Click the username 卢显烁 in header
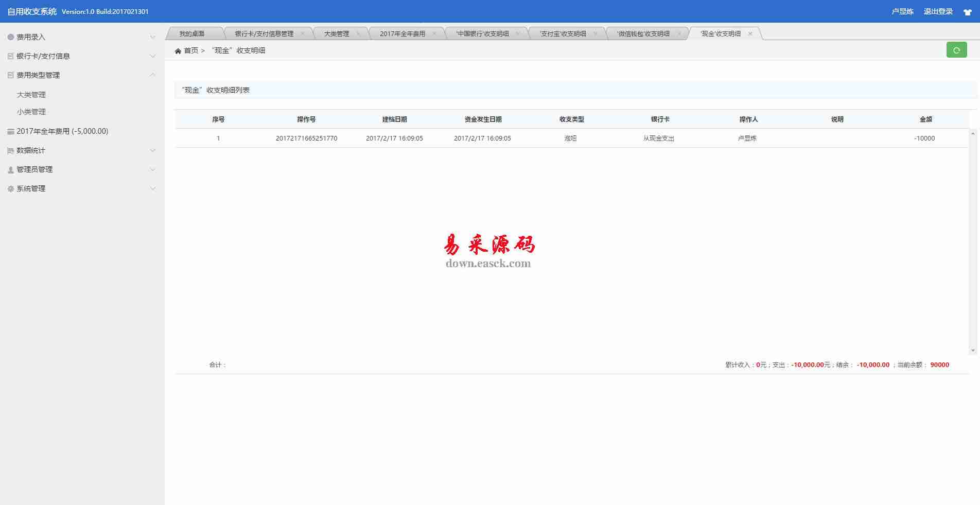 pyautogui.click(x=902, y=11)
